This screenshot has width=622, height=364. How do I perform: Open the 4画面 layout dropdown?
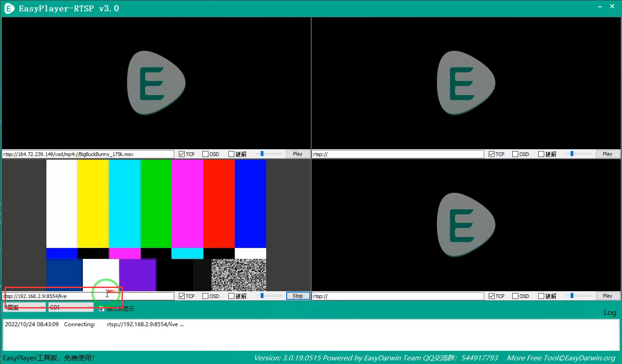[25, 308]
